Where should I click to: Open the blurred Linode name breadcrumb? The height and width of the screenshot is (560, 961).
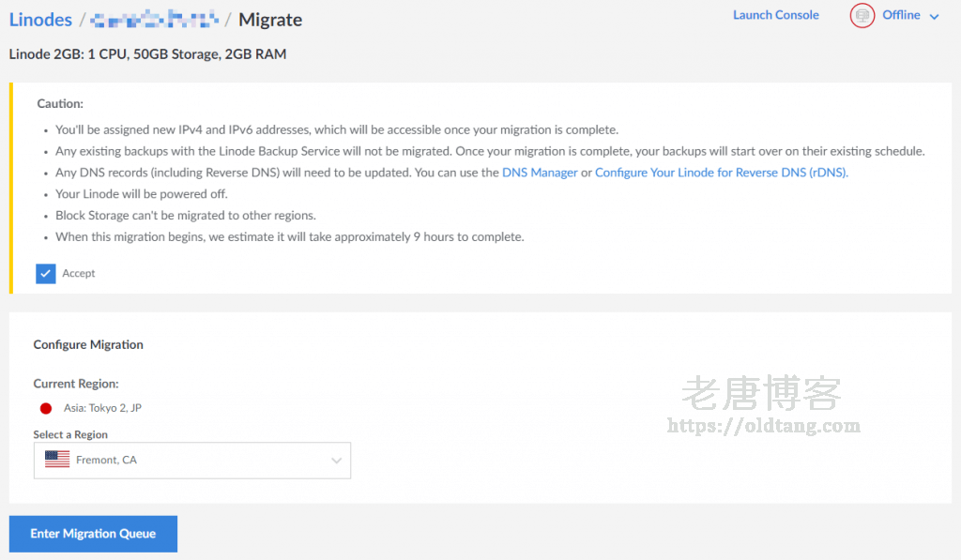point(155,19)
